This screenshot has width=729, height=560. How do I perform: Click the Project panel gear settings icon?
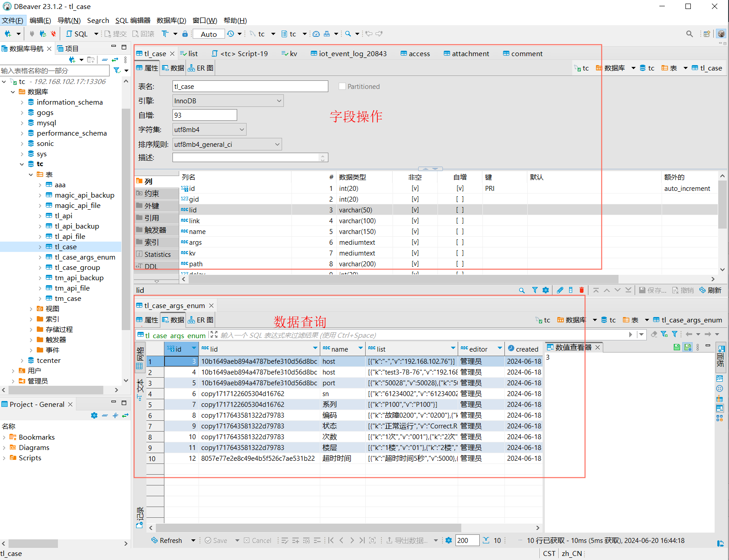(x=94, y=415)
